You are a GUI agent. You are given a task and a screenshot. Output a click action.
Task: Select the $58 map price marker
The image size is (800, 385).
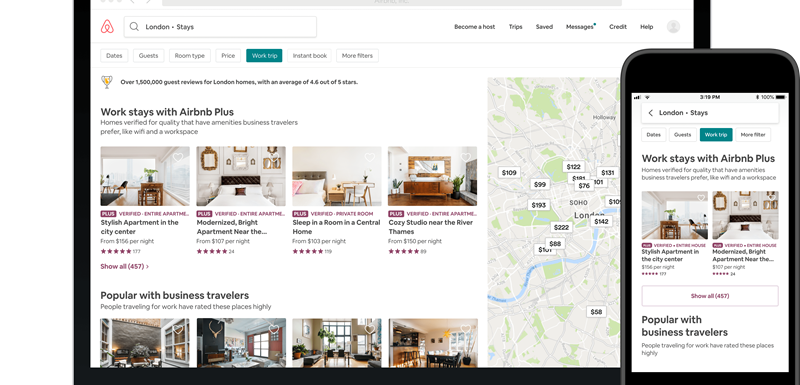[x=596, y=312]
